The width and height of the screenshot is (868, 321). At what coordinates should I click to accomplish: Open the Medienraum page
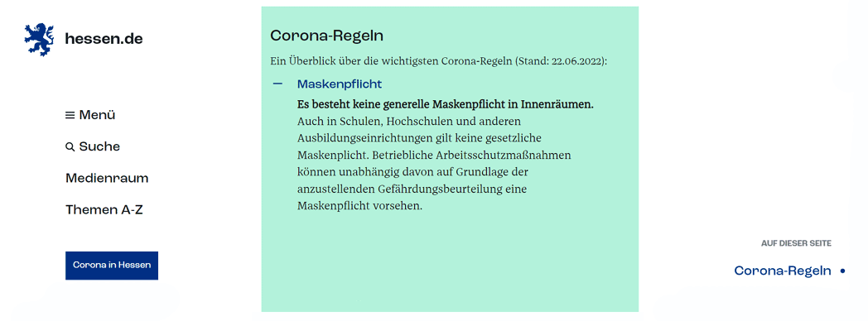point(107,179)
